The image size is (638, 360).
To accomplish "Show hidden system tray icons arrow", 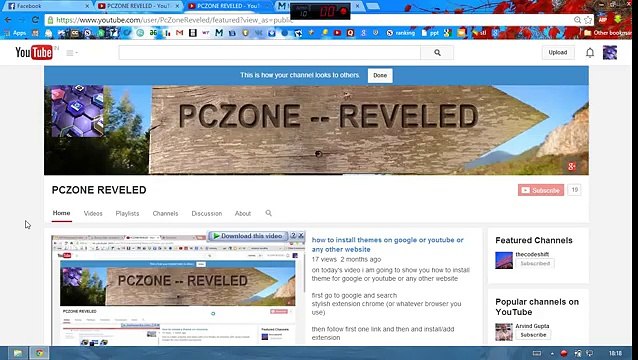I will point(552,353).
